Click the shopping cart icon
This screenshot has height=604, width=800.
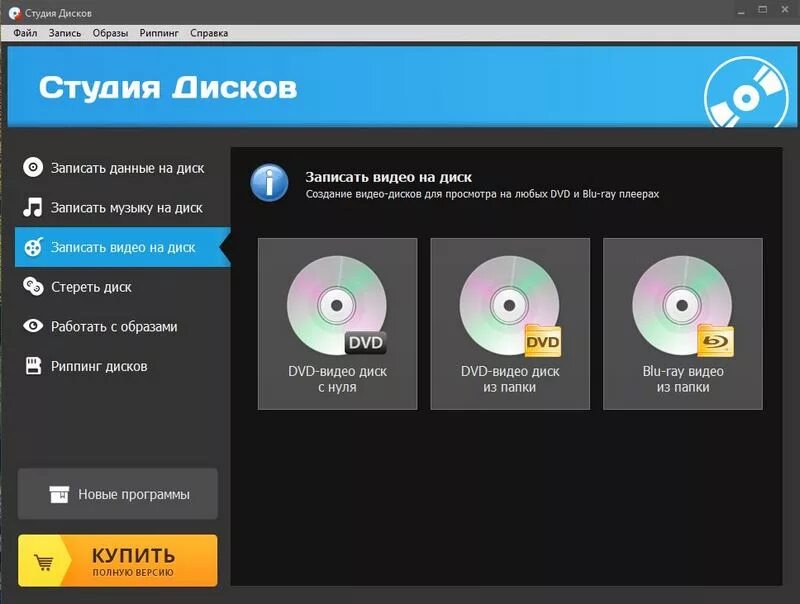point(44,562)
